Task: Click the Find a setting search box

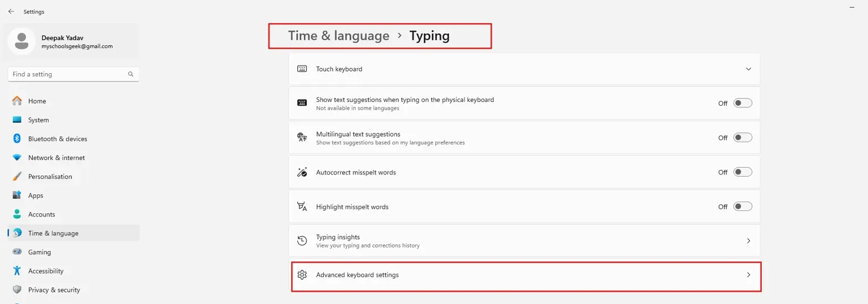Action: pyautogui.click(x=74, y=74)
